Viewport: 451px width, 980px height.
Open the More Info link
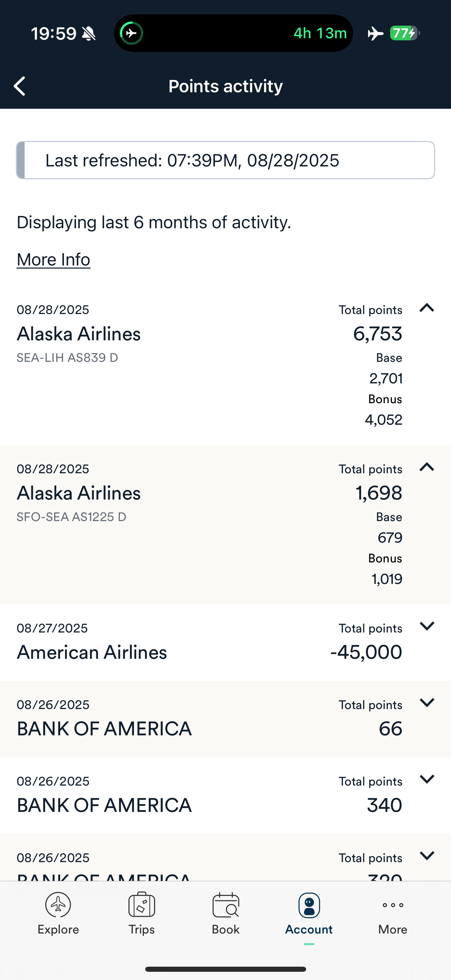click(x=53, y=259)
